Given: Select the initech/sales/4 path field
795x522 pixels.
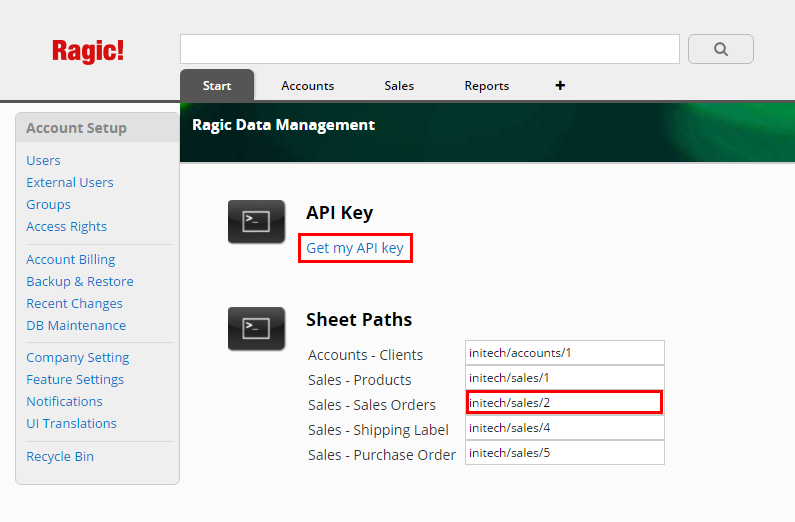Looking at the screenshot, I should 565,428.
